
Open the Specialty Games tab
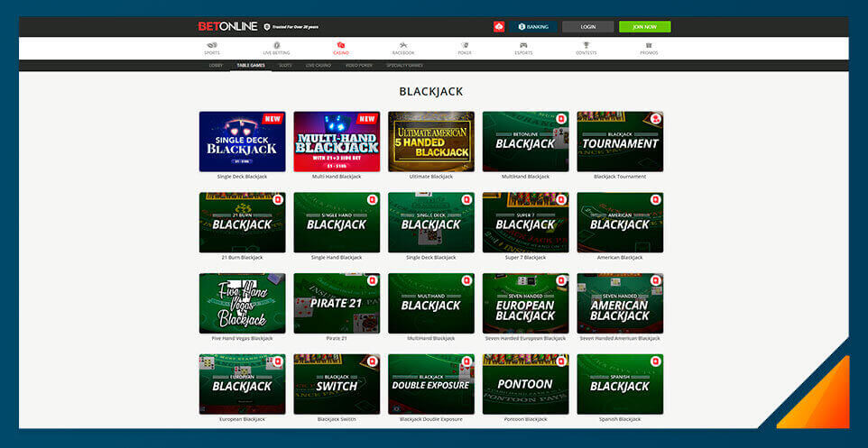point(404,65)
